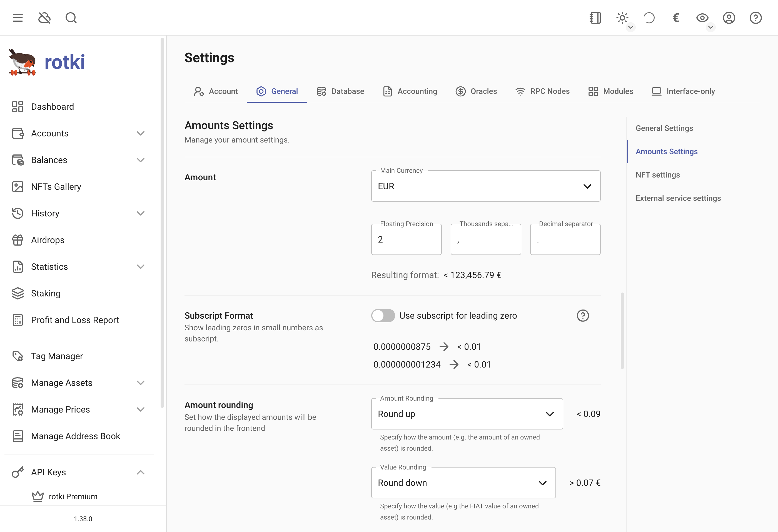778x532 pixels.
Task: Open the user profile account icon
Action: (x=729, y=18)
